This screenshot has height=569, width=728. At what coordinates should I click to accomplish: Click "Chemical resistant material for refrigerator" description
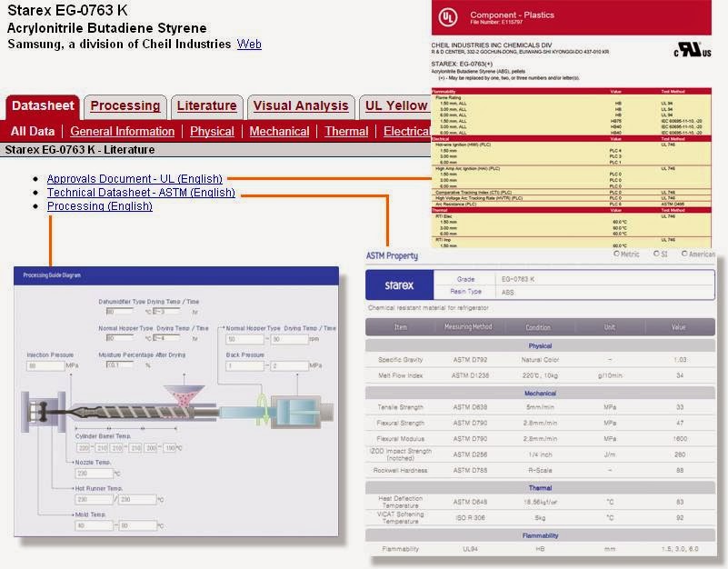[x=428, y=307]
